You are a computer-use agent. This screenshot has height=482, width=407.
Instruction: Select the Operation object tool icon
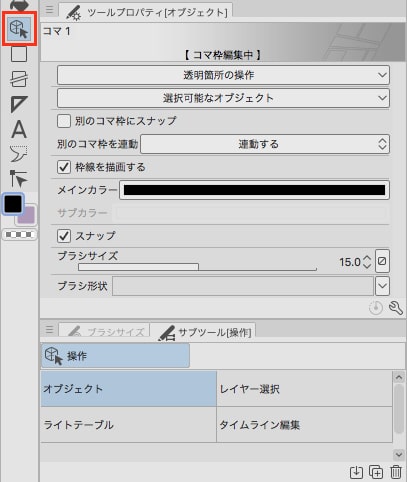tap(19, 28)
